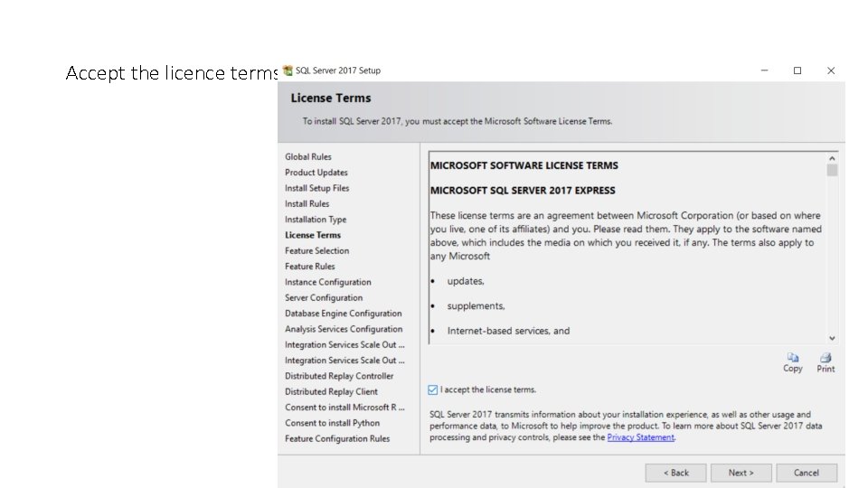The width and height of the screenshot is (868, 488).
Task: Select the Feature Selection step
Action: pyautogui.click(x=316, y=250)
